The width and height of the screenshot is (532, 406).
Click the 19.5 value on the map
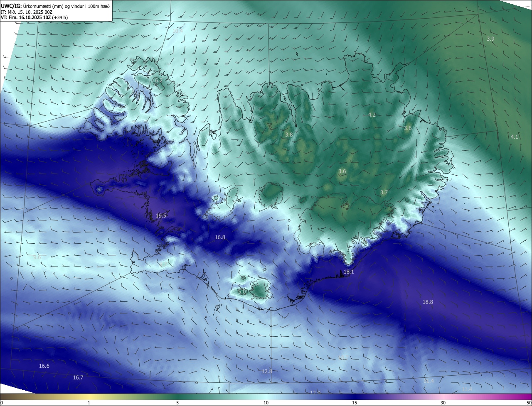tap(161, 216)
